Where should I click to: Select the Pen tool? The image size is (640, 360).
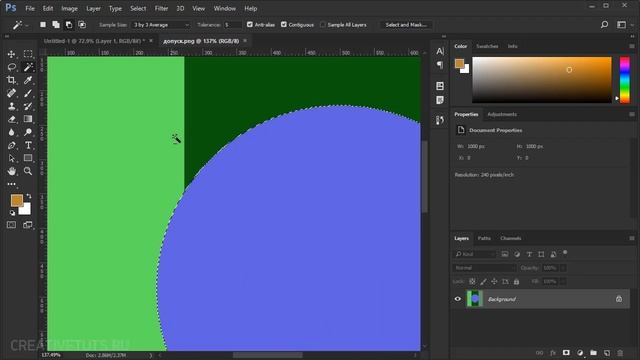(x=11, y=145)
